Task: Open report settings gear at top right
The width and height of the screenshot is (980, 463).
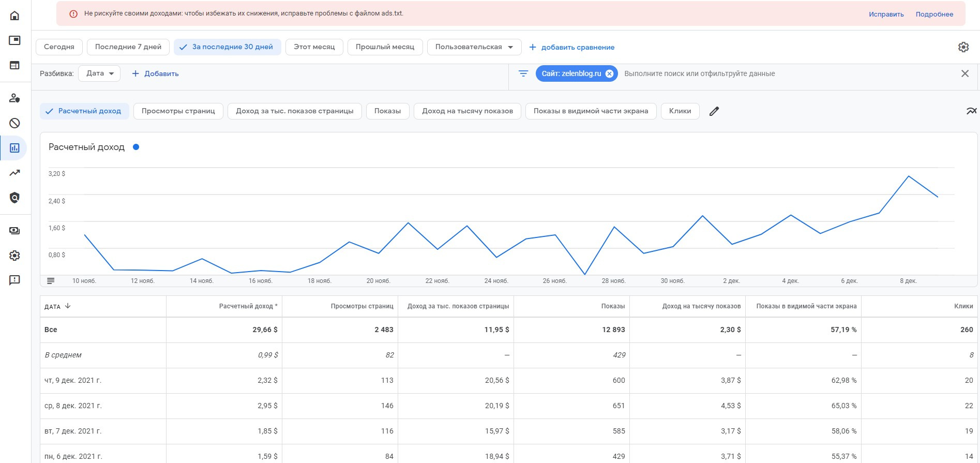Action: click(963, 47)
